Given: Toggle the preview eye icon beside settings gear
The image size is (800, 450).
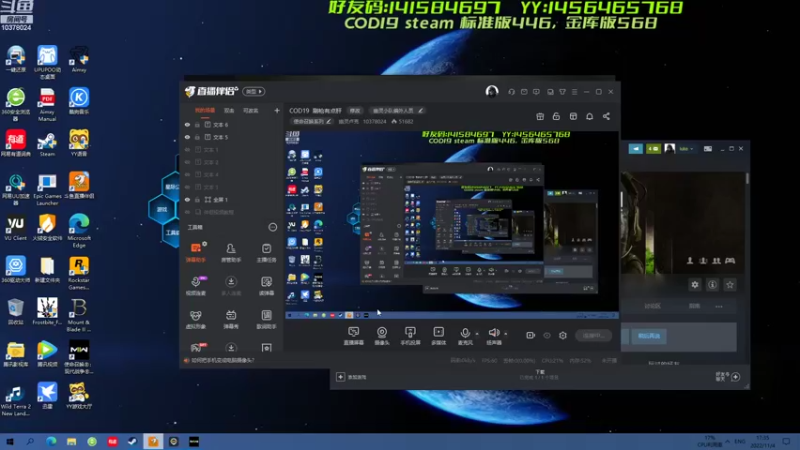Looking at the screenshot, I should (547, 335).
